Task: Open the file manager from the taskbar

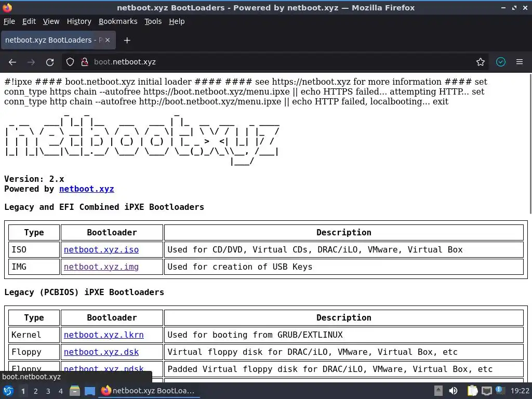Action: click(75, 391)
